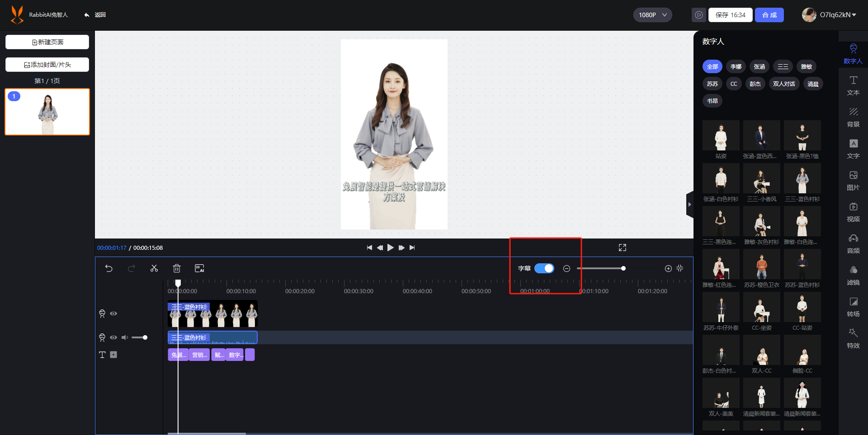Image resolution: width=868 pixels, height=435 pixels.
Task: Expand the O7Iq62kN user menu
Action: (829, 15)
